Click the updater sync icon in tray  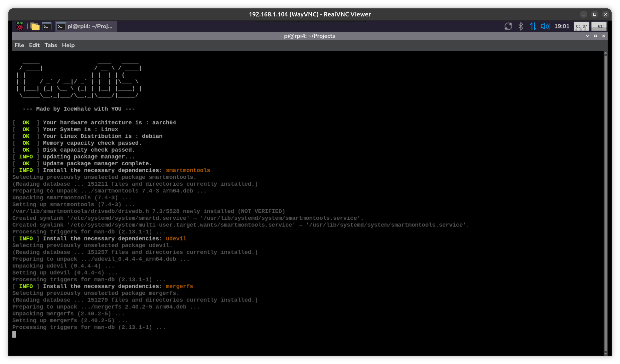[508, 26]
